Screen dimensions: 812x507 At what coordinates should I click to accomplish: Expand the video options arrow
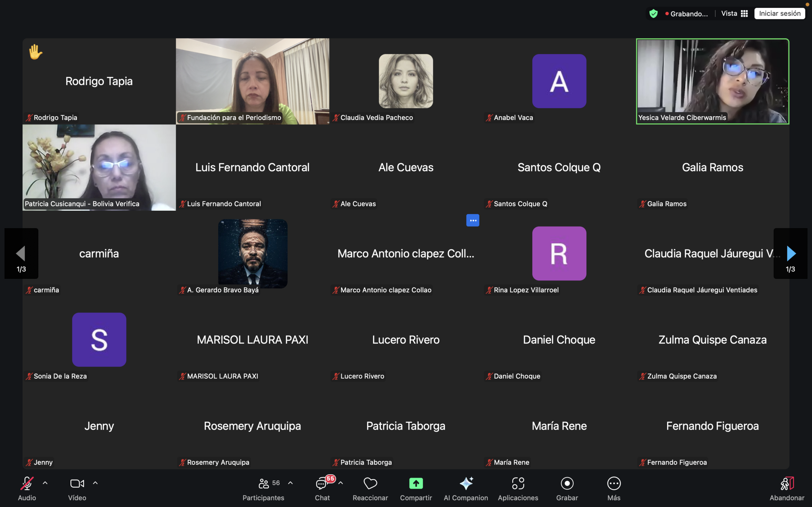pyautogui.click(x=95, y=483)
